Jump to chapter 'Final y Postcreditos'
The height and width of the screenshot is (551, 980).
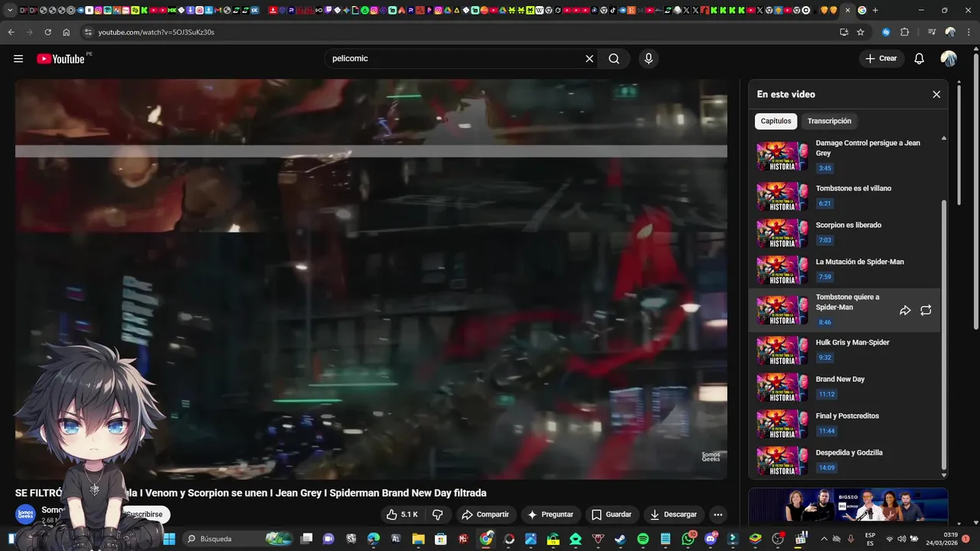(x=846, y=424)
